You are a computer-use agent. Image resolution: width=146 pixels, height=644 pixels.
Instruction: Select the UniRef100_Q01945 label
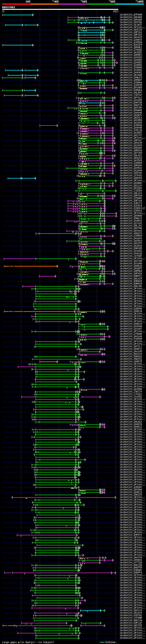tap(131, 100)
